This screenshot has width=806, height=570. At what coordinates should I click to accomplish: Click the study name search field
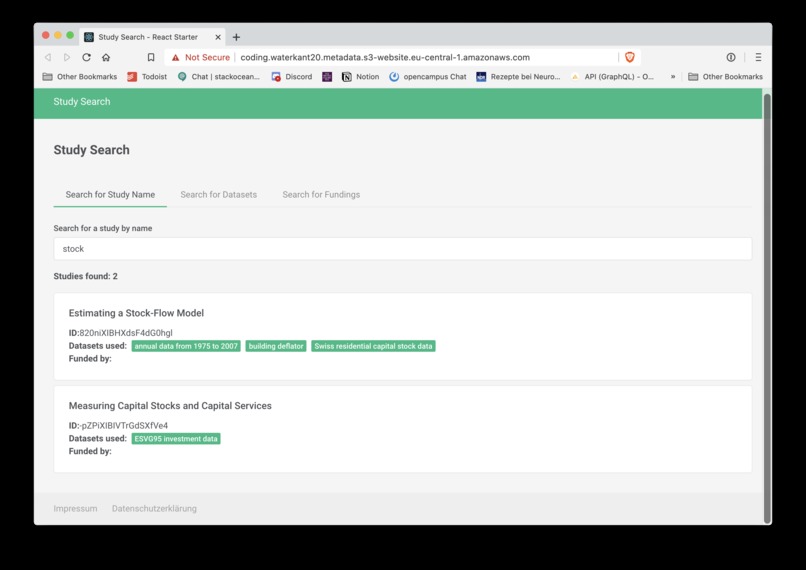(x=402, y=249)
